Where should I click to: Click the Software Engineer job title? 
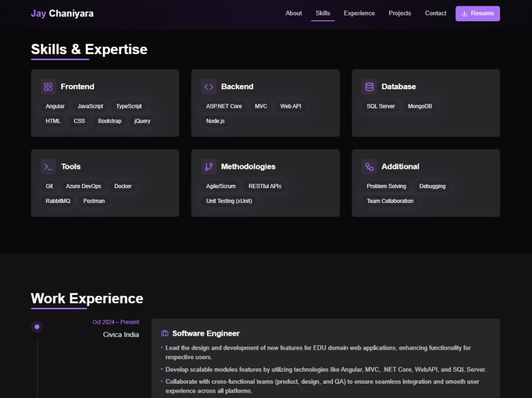[206, 334]
